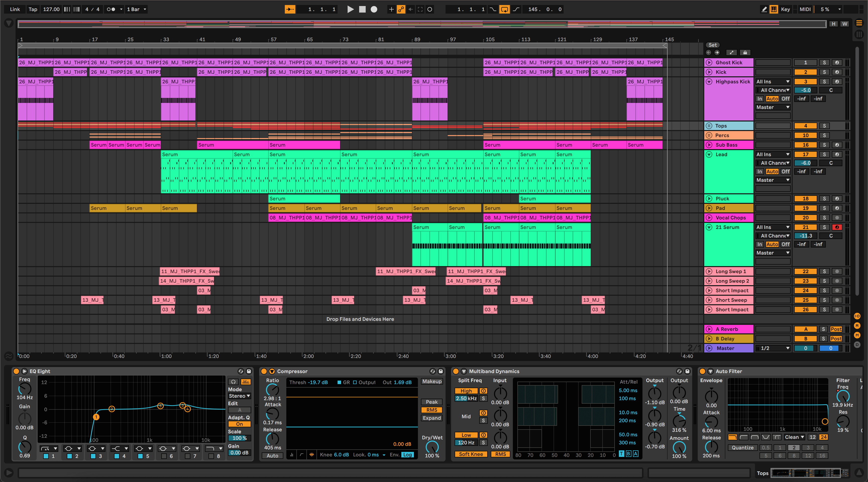This screenshot has width=868, height=482.
Task: Open the MIDI map mode
Action: point(805,10)
